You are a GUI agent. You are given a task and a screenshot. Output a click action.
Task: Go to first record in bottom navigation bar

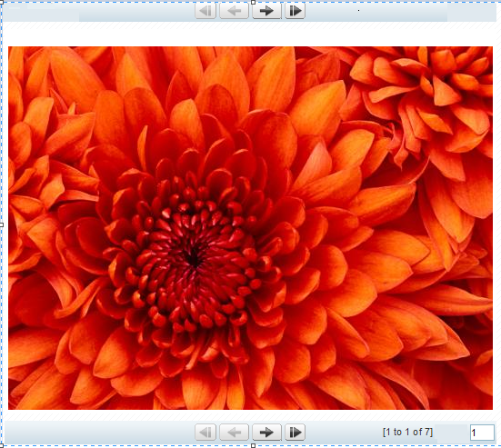(x=205, y=433)
